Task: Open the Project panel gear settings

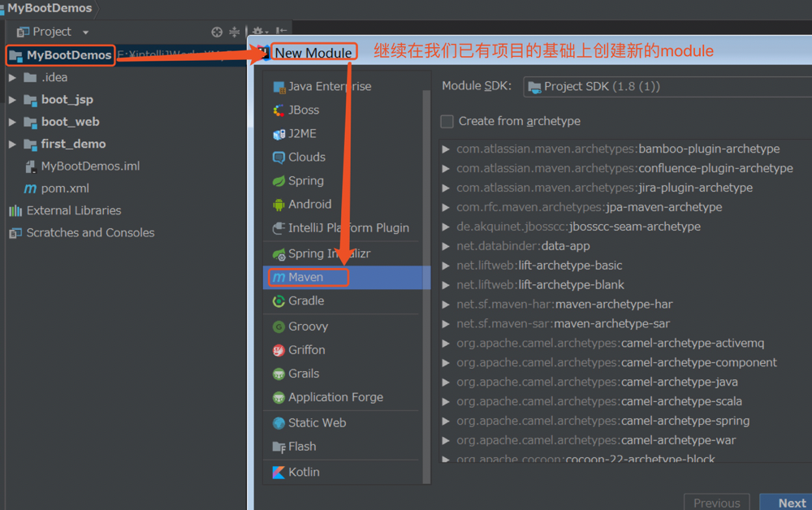Action: 258,32
